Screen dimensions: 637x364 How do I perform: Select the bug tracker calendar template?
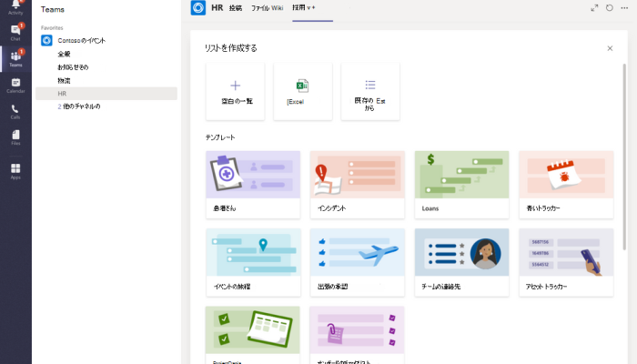click(566, 185)
